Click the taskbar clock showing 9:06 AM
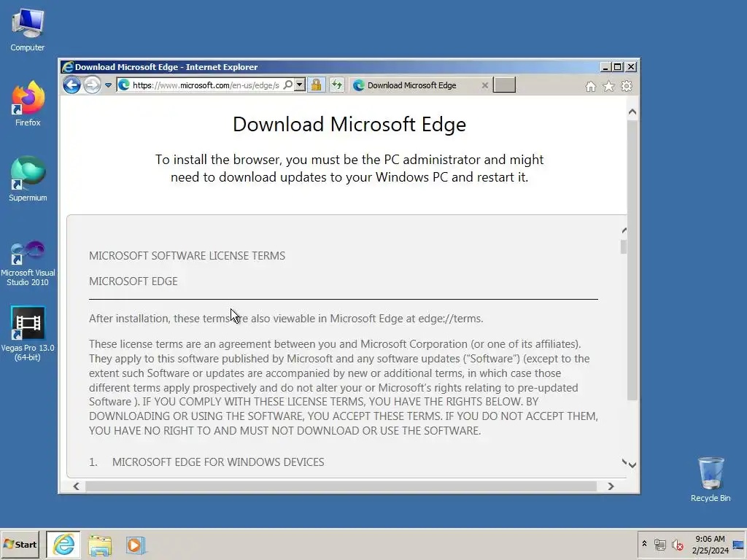This screenshot has height=560, width=747. pos(710,544)
